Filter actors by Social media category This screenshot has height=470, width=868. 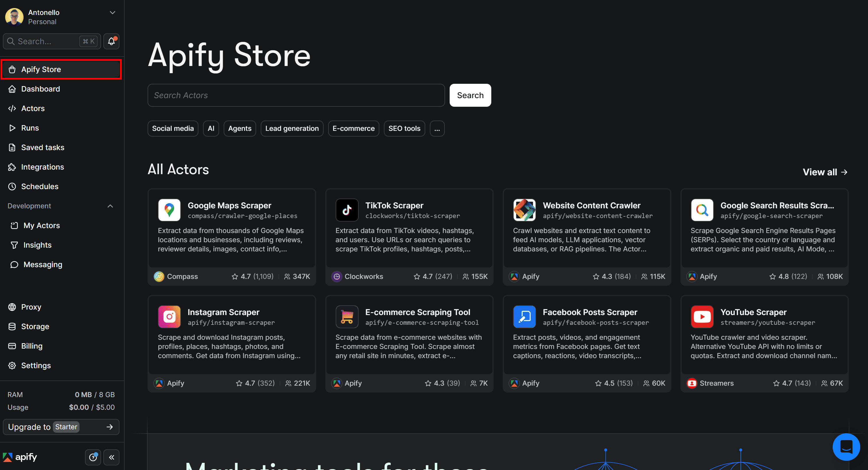pyautogui.click(x=173, y=128)
